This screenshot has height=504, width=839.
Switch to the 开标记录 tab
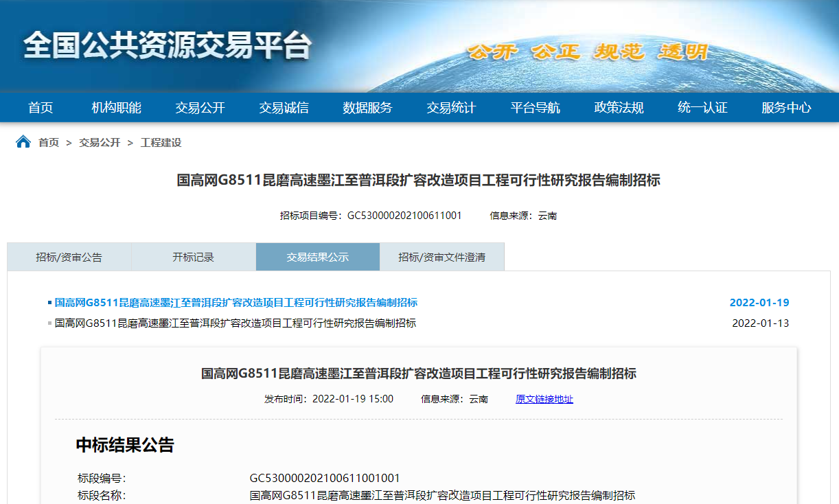click(193, 257)
